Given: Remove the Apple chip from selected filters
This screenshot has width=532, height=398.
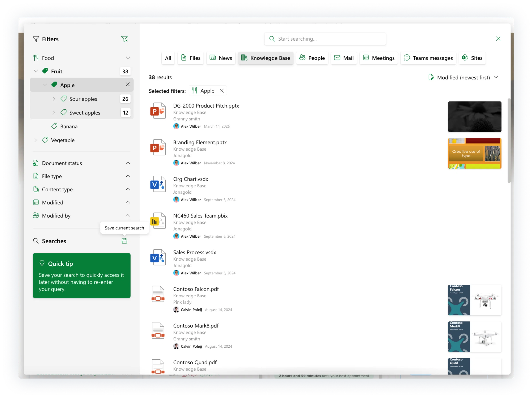Looking at the screenshot, I should click(x=222, y=91).
